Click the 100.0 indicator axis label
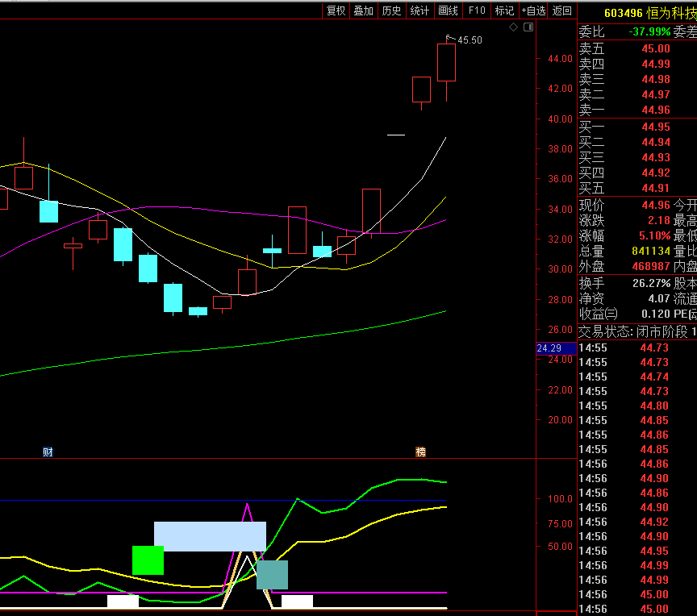This screenshot has width=697, height=616. click(560, 499)
